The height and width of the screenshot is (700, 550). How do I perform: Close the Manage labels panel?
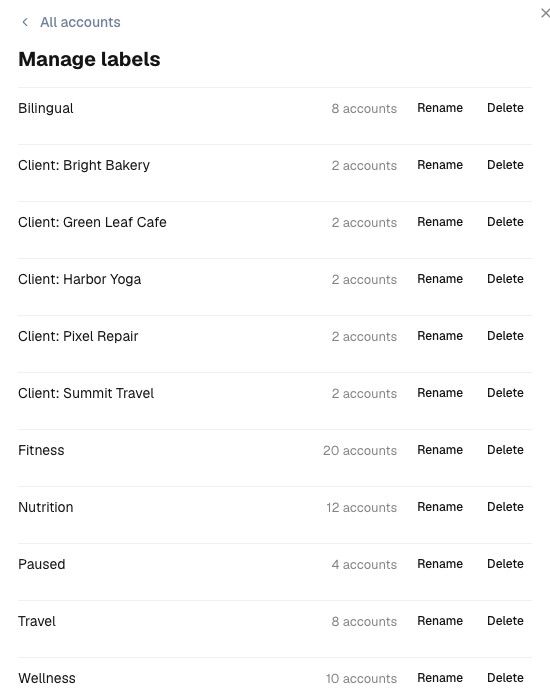(x=545, y=13)
